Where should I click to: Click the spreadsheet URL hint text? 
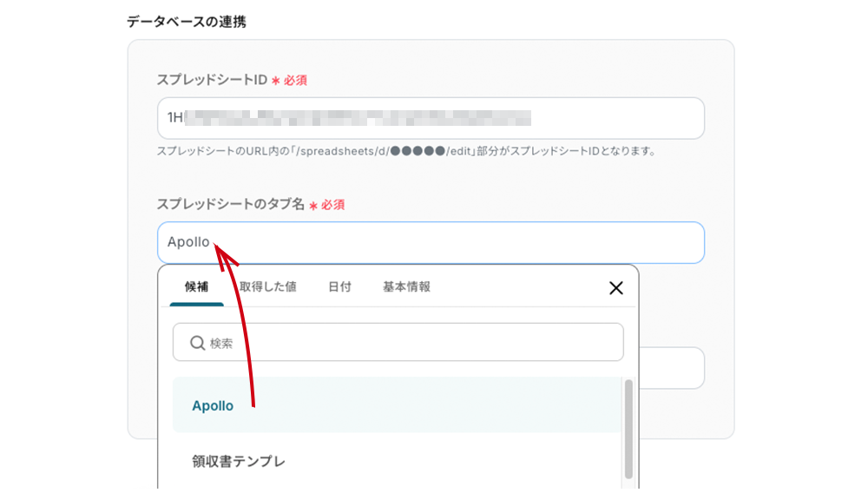tap(406, 151)
